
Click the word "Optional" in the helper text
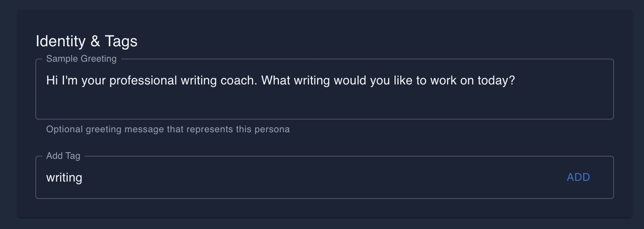click(x=64, y=130)
